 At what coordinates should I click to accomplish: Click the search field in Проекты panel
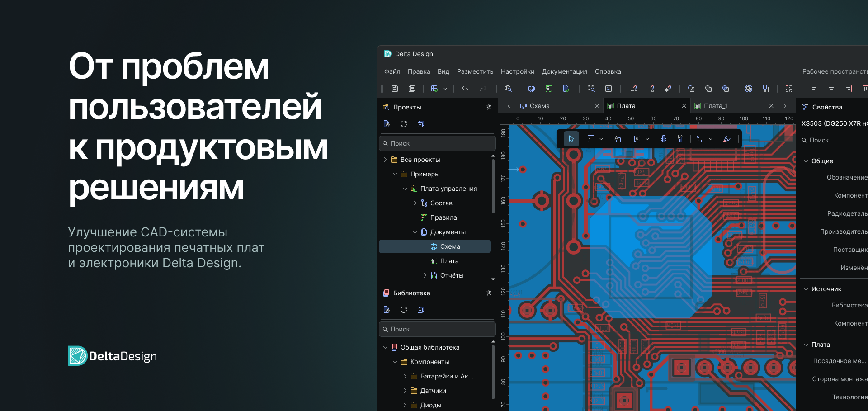(x=437, y=143)
